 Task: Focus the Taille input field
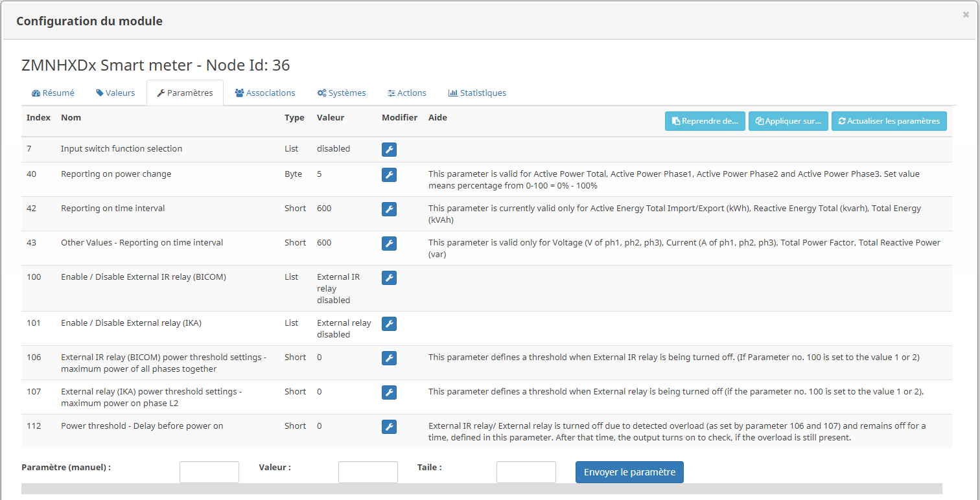click(x=526, y=472)
